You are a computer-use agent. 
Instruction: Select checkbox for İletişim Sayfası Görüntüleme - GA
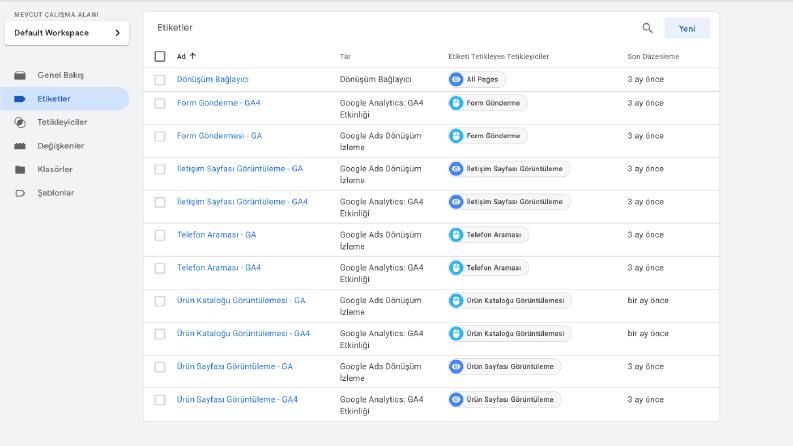point(160,169)
